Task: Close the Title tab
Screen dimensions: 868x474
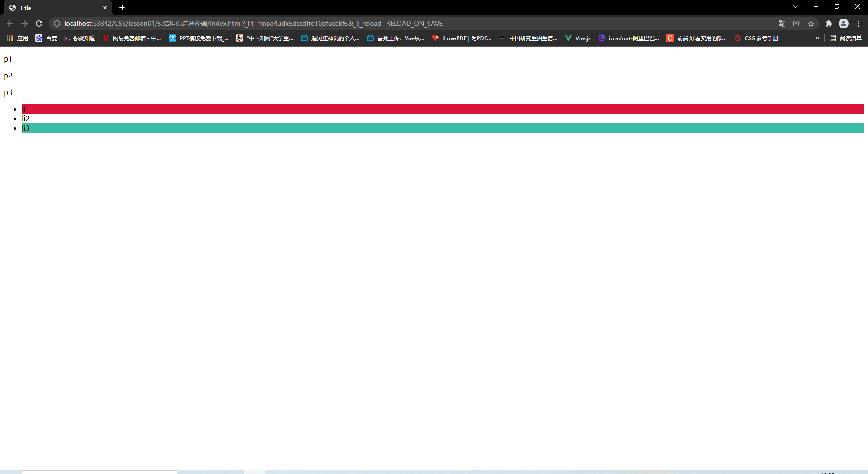Action: 105,8
